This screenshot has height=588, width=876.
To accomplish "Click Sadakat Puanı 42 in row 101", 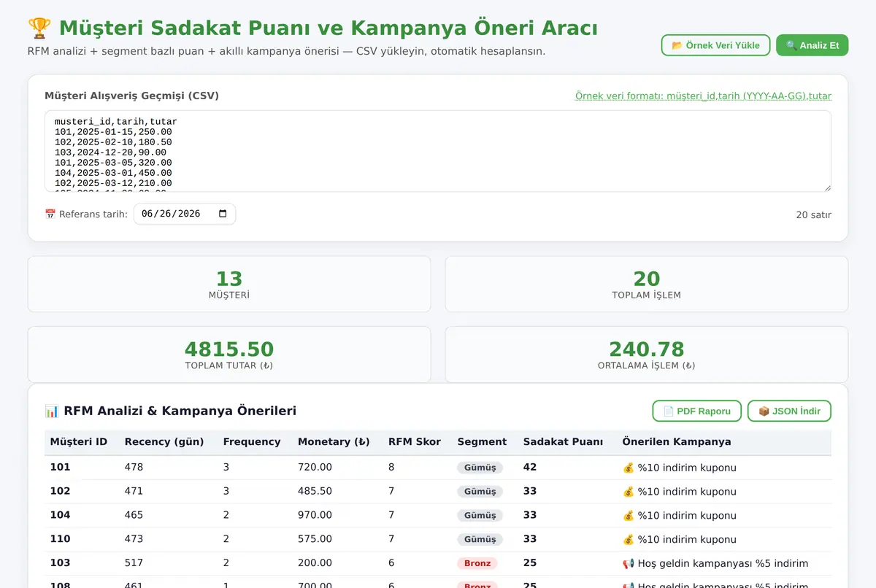I will coord(530,467).
